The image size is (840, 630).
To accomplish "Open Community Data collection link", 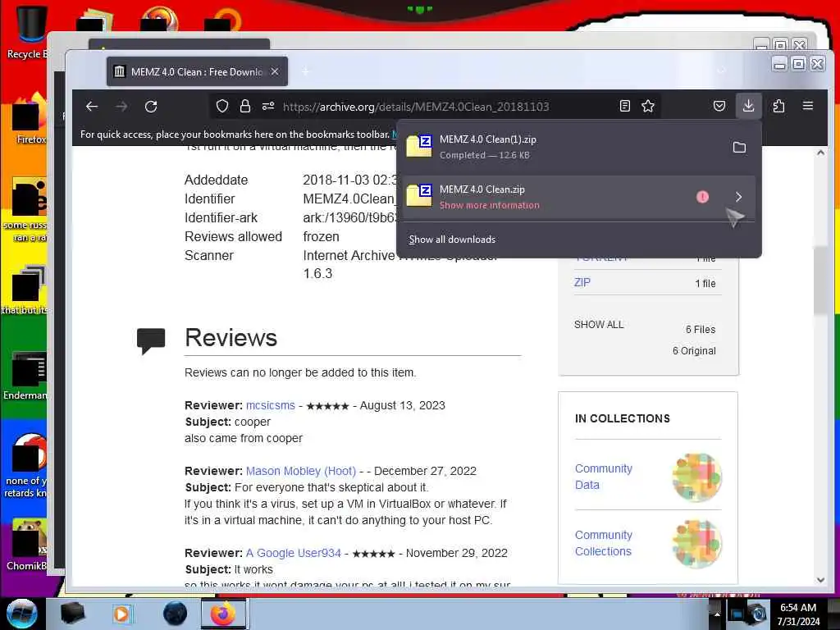I will (603, 477).
